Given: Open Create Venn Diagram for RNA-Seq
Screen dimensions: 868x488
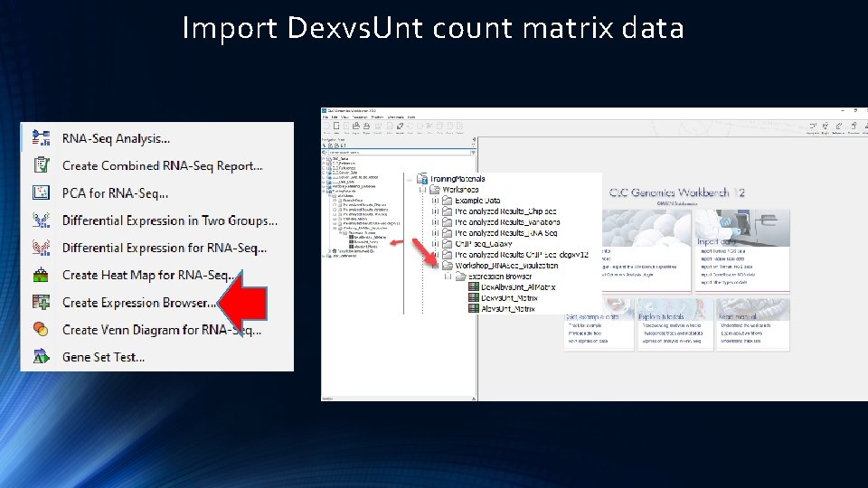Looking at the screenshot, I should 161,330.
